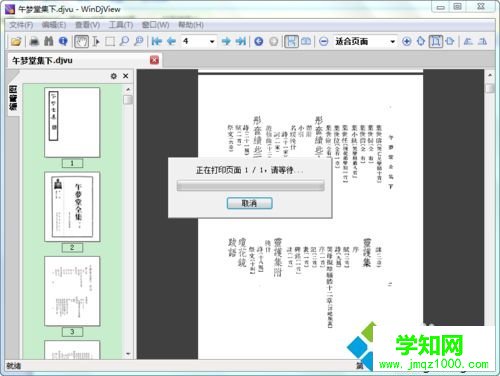
Task: Toggle facing pages layout icon
Action: (306, 41)
